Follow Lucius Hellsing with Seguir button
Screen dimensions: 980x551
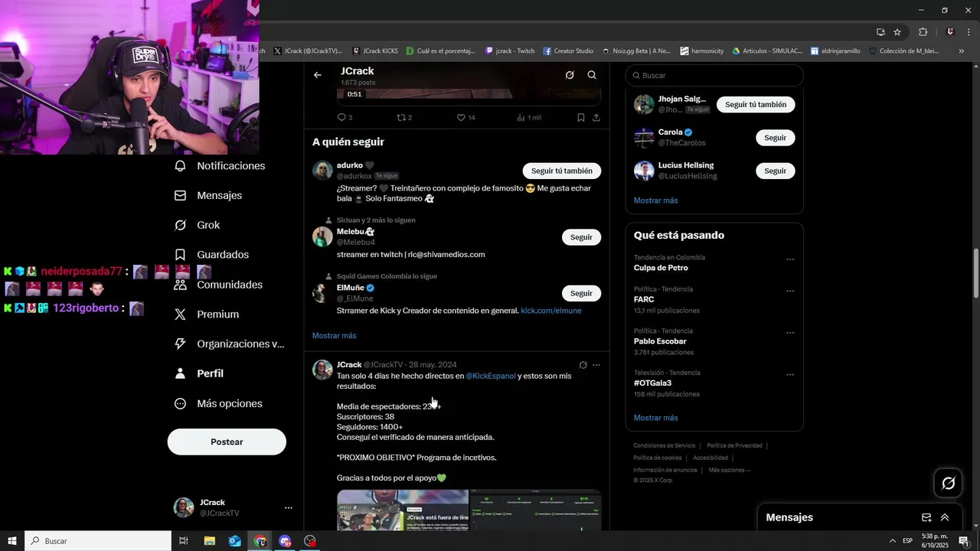776,171
